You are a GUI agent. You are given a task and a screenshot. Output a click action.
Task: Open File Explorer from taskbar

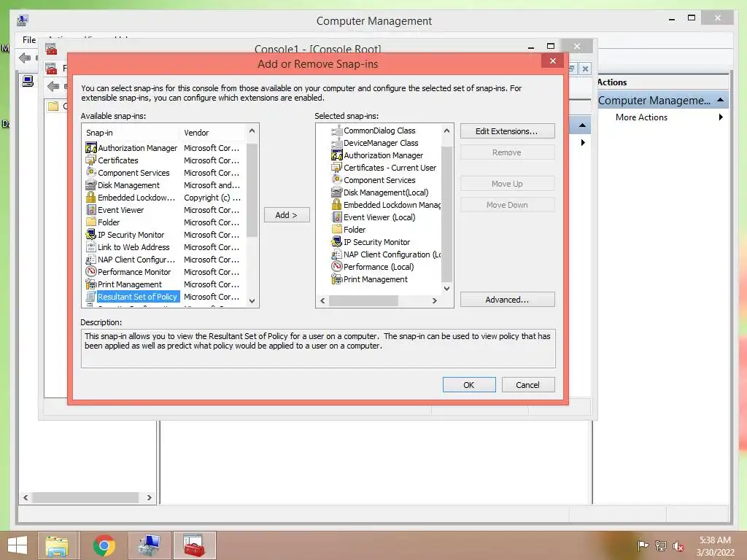click(57, 545)
